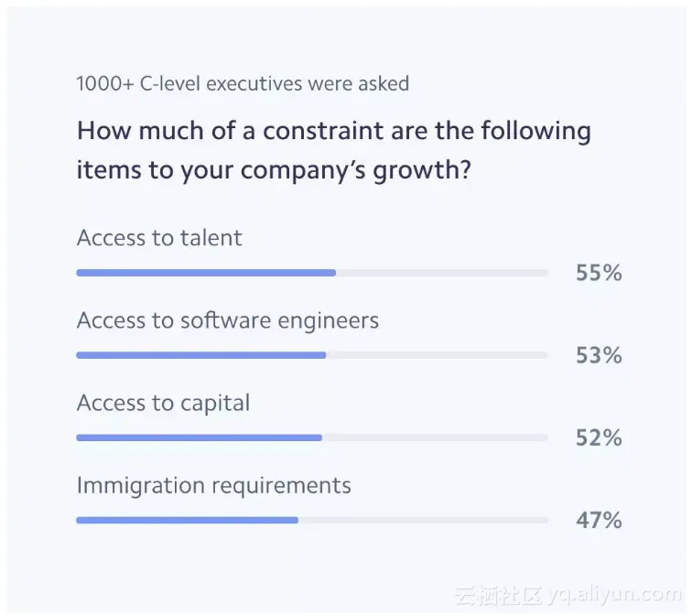
Task: Select the "Immigration requirements" label
Action: coord(213,485)
